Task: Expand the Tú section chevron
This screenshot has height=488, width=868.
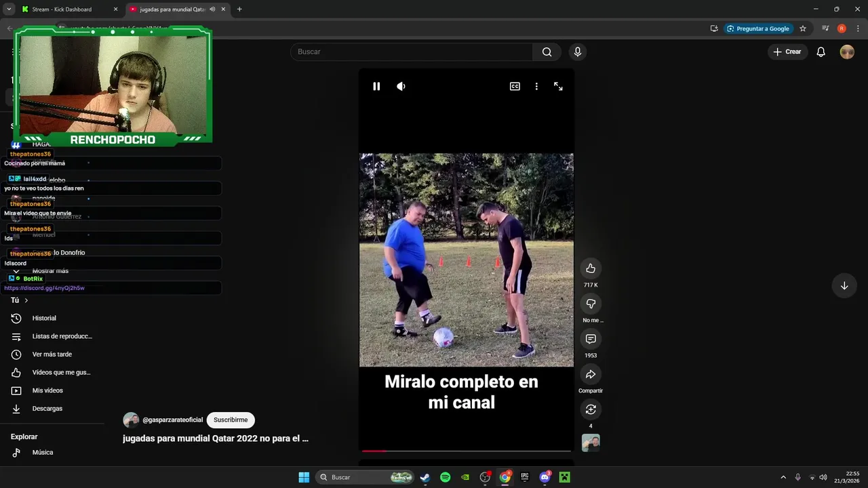Action: point(26,300)
